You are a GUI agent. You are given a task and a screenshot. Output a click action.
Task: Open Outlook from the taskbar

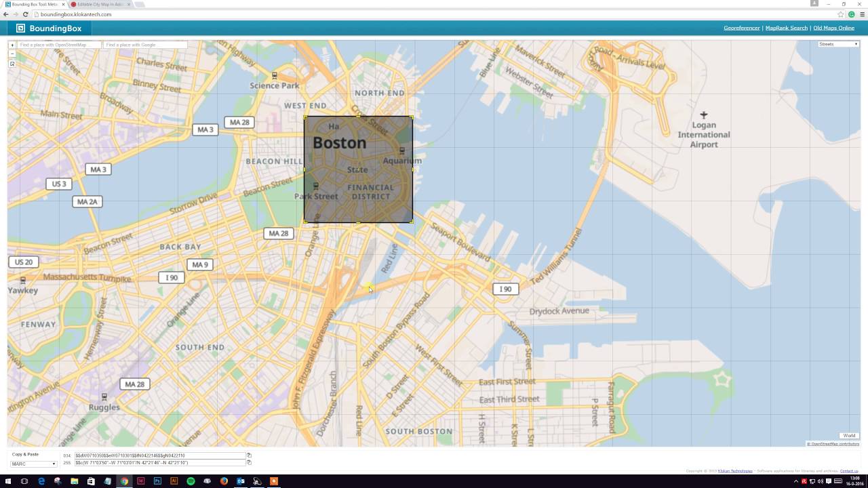[x=241, y=481]
